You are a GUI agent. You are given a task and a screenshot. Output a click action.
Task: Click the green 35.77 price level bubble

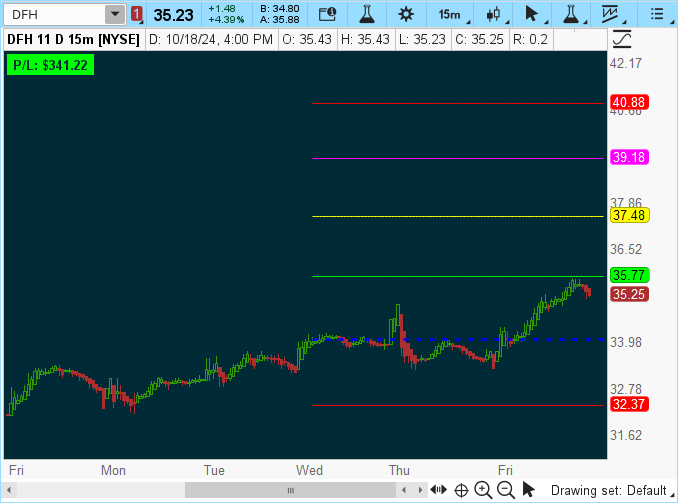[x=629, y=275]
